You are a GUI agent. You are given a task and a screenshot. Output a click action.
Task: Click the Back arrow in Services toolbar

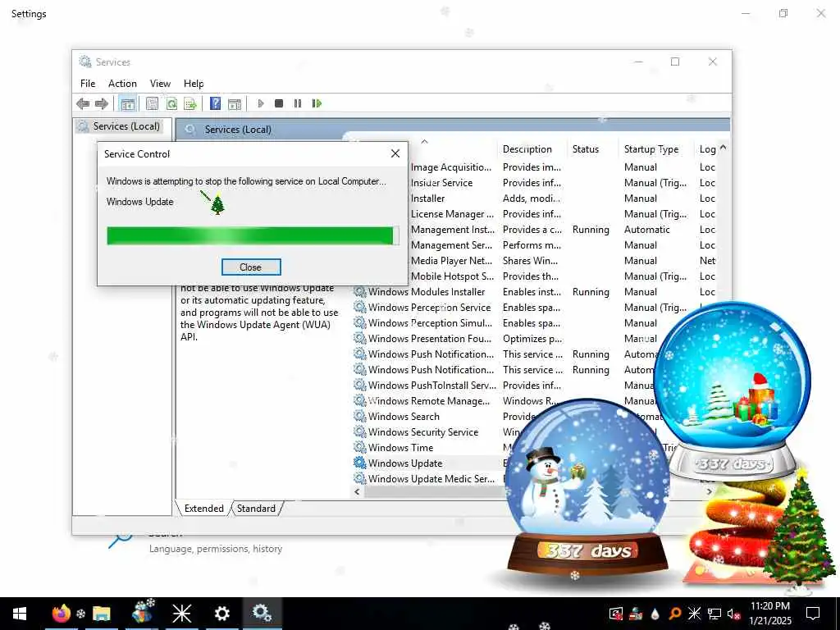pos(83,103)
